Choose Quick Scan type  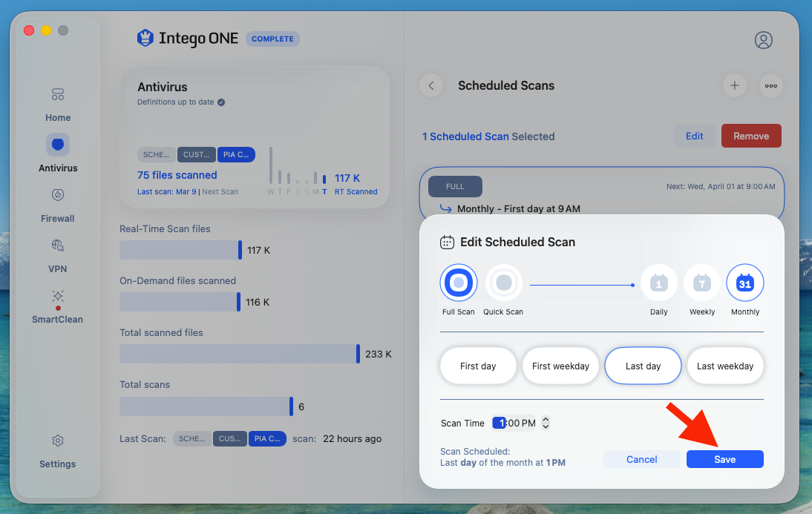click(x=503, y=283)
